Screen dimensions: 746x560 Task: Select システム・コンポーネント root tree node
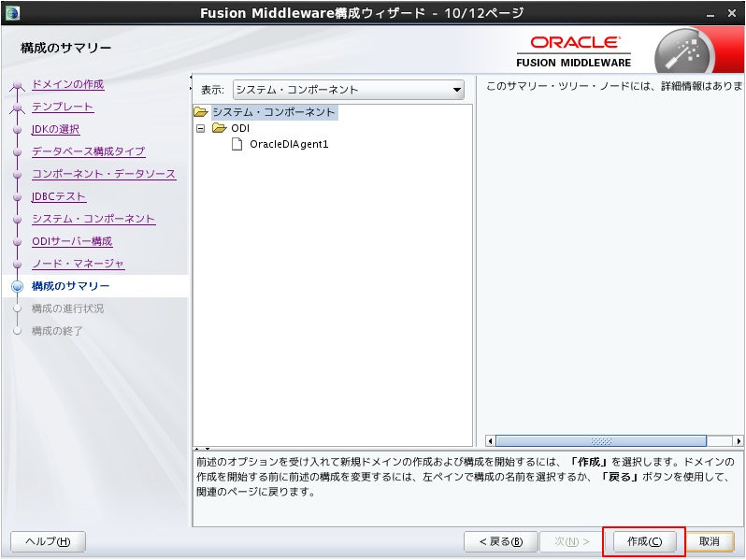click(274, 112)
